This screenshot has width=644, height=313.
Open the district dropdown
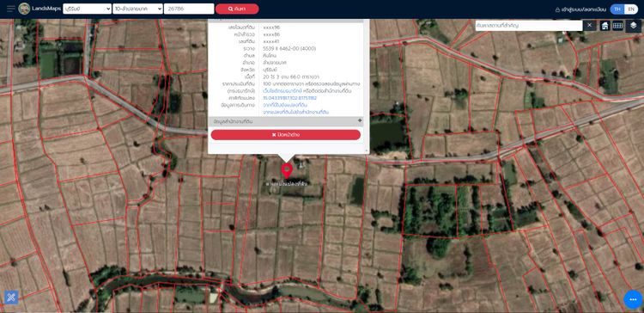click(137, 9)
